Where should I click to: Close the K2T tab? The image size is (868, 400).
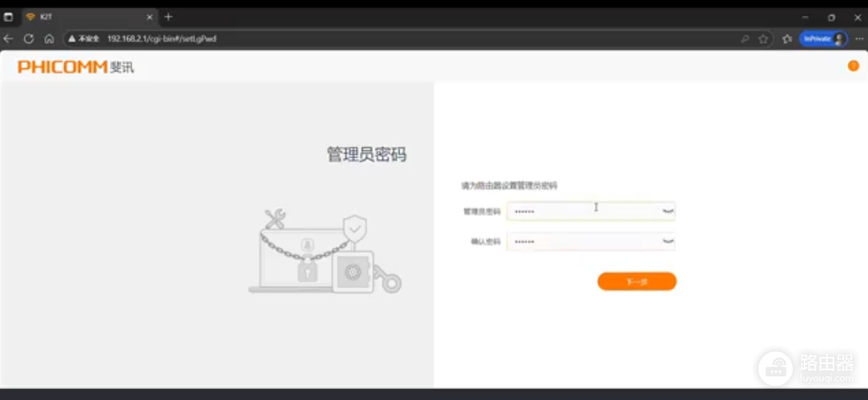[150, 17]
